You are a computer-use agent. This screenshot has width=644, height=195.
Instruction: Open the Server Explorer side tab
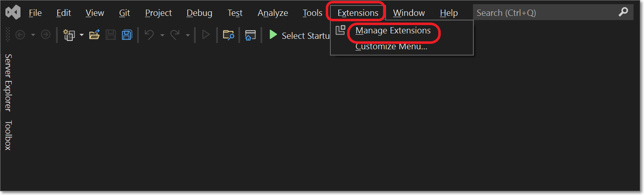tap(8, 82)
